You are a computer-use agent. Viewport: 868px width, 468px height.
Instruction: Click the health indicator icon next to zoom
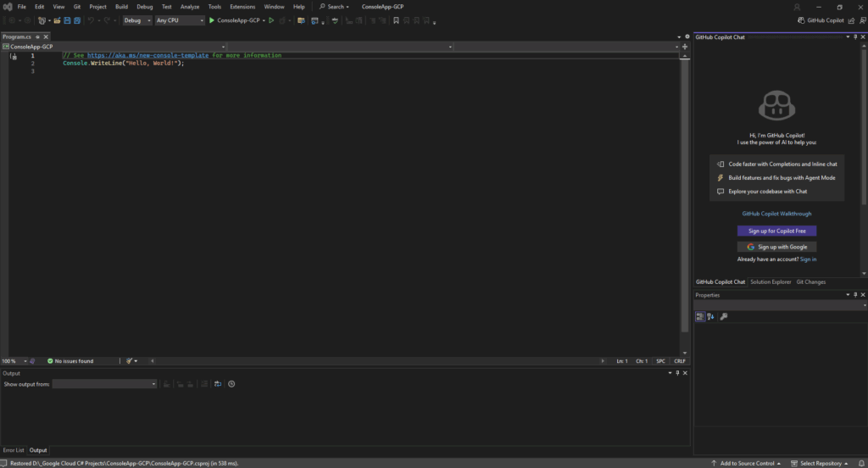click(x=32, y=361)
